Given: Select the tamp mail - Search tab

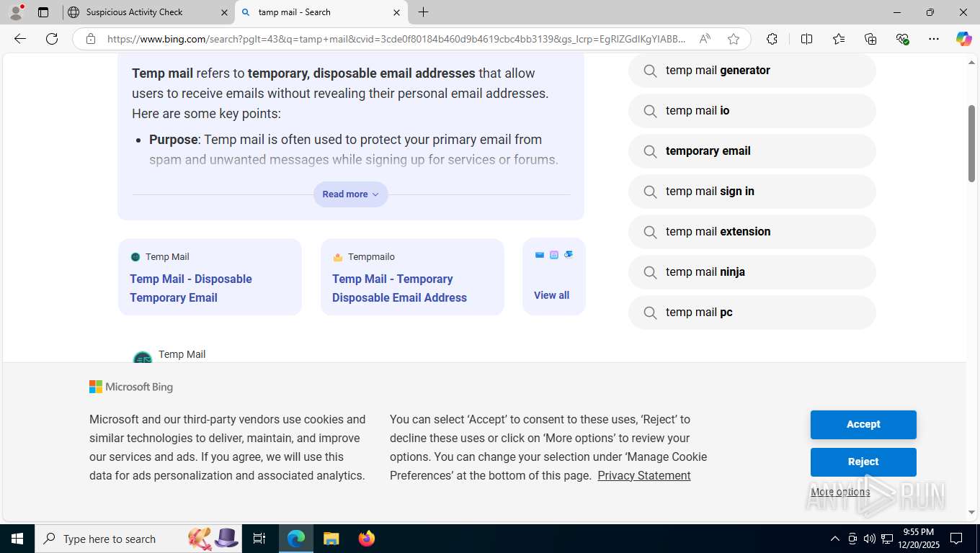Looking at the screenshot, I should pyautogui.click(x=321, y=12).
